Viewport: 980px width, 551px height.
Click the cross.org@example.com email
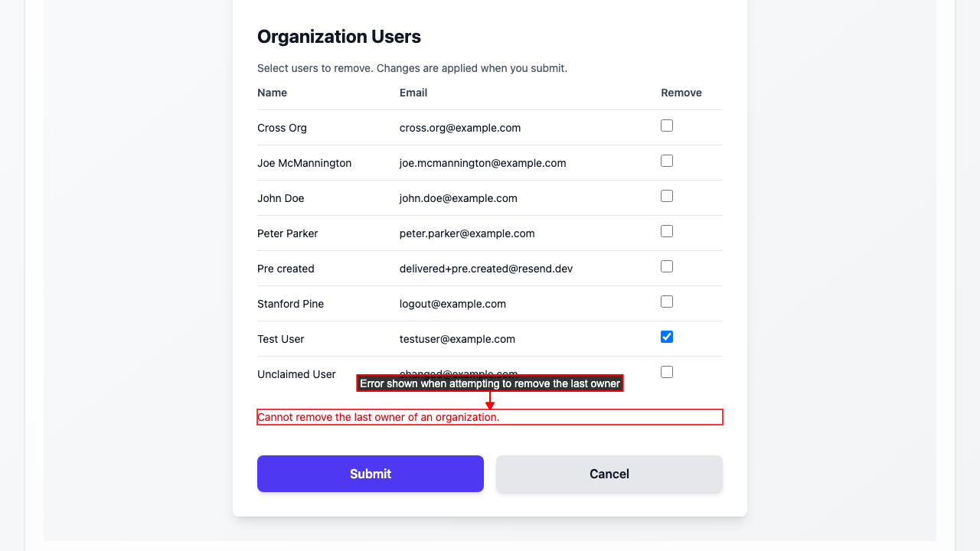tap(460, 128)
